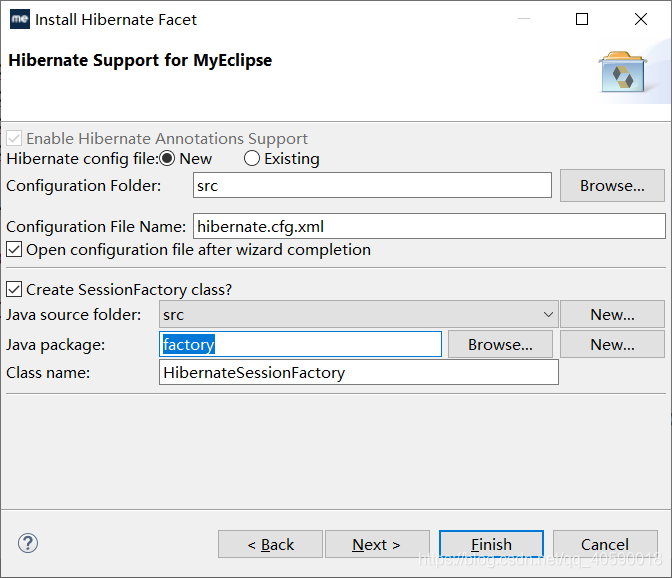
Task: Maximize the Install Hibernate Facet window
Action: click(x=582, y=19)
